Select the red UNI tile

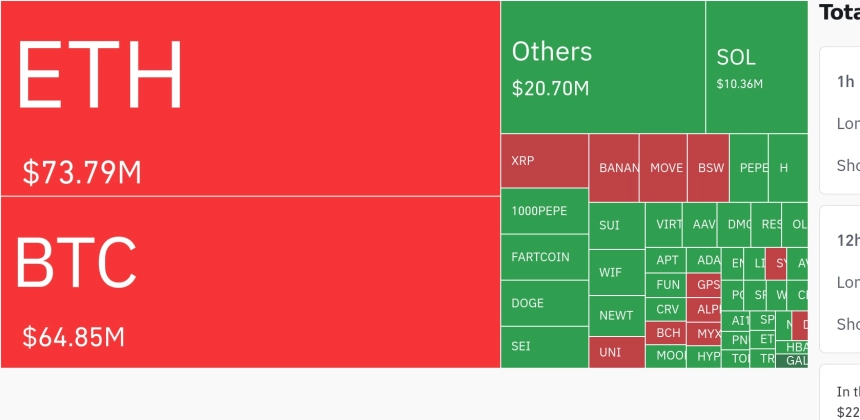point(617,353)
